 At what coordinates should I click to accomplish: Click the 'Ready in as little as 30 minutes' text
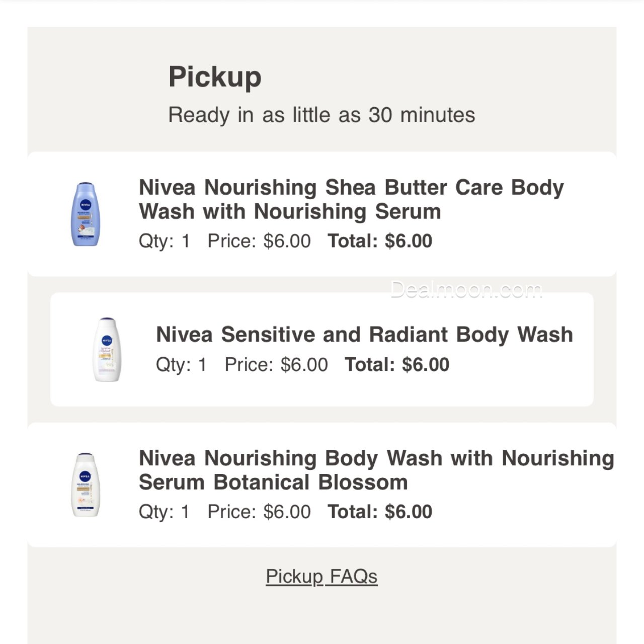tap(321, 115)
